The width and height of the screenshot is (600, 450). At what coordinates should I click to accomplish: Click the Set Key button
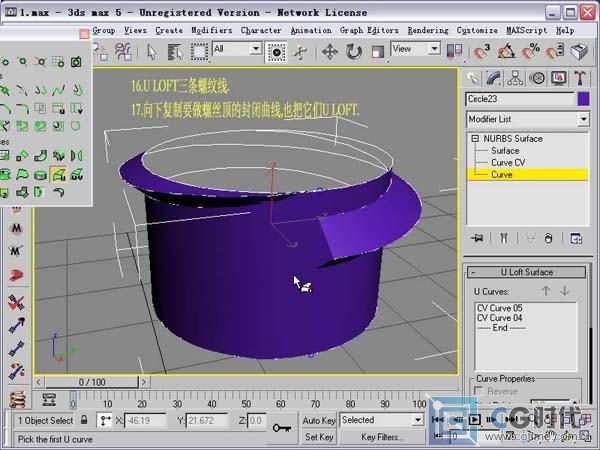(x=319, y=437)
